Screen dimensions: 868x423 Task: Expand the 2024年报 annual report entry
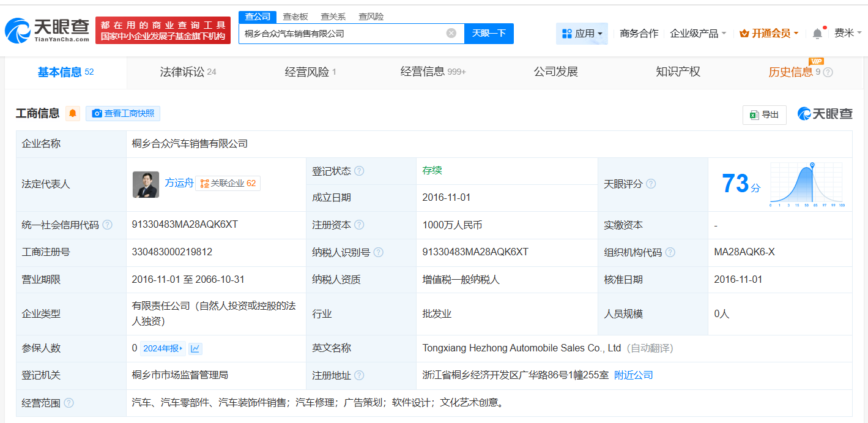point(162,348)
